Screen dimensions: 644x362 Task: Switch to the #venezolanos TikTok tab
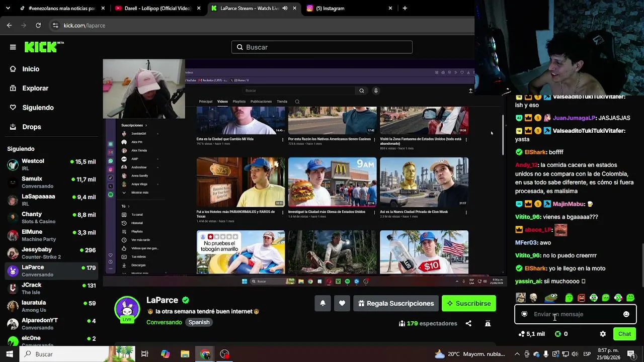click(61, 8)
